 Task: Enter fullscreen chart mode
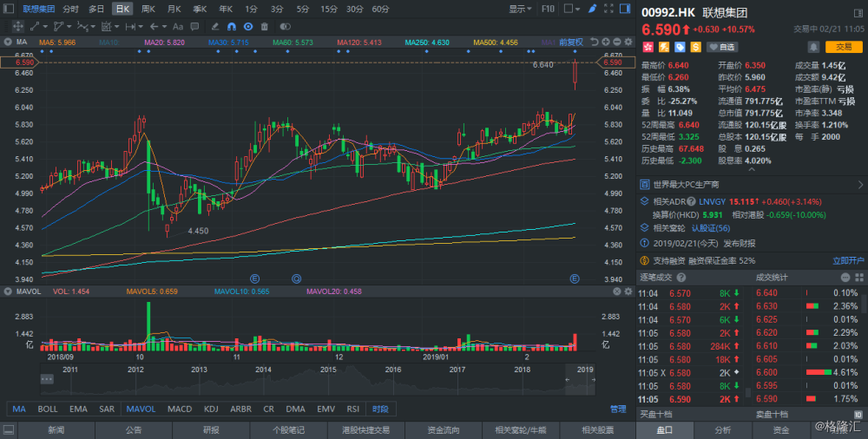pyautogui.click(x=609, y=9)
